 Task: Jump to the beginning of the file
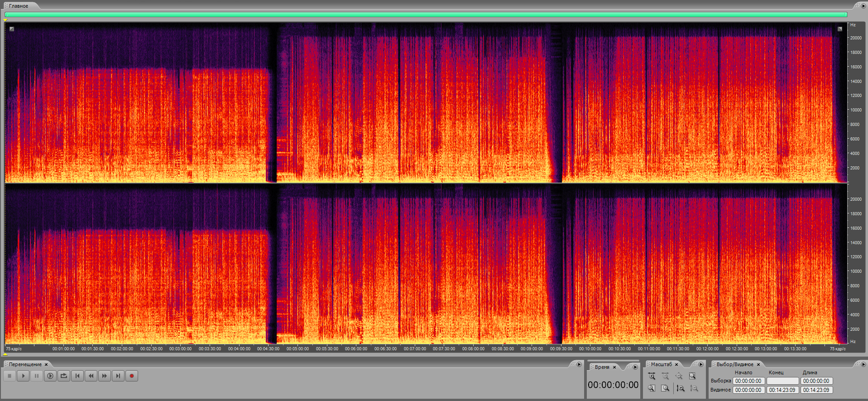[77, 376]
